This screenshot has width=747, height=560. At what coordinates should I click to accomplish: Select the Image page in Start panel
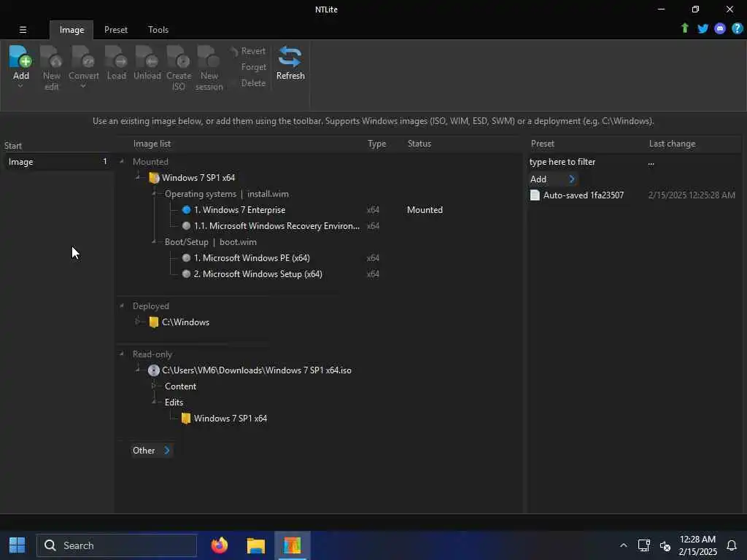(x=57, y=162)
